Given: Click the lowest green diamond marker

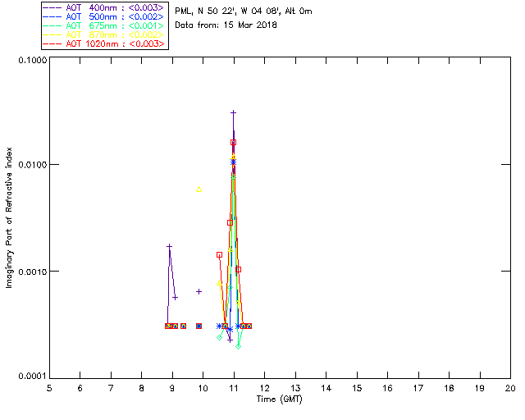Looking at the screenshot, I should (x=238, y=347).
